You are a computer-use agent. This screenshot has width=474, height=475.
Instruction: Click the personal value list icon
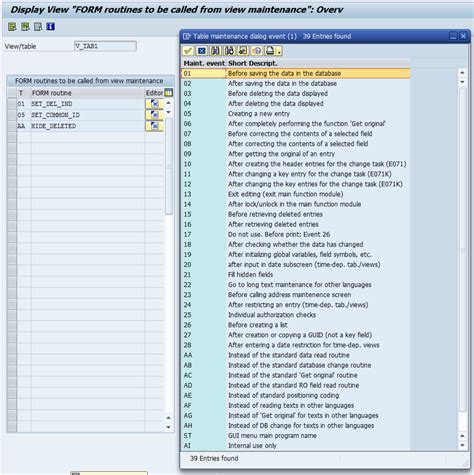click(x=256, y=51)
